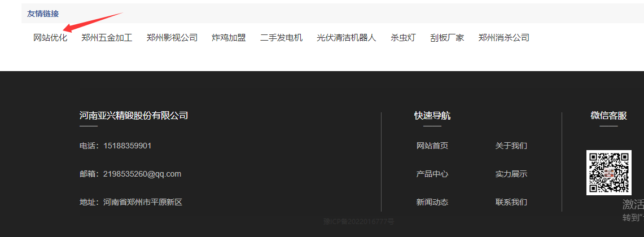
Task: Click the 微信客服 heading
Action: point(608,116)
